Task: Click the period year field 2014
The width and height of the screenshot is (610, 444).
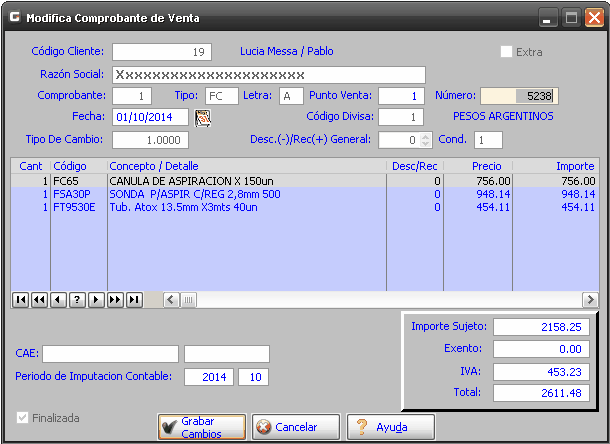Action: click(x=209, y=377)
